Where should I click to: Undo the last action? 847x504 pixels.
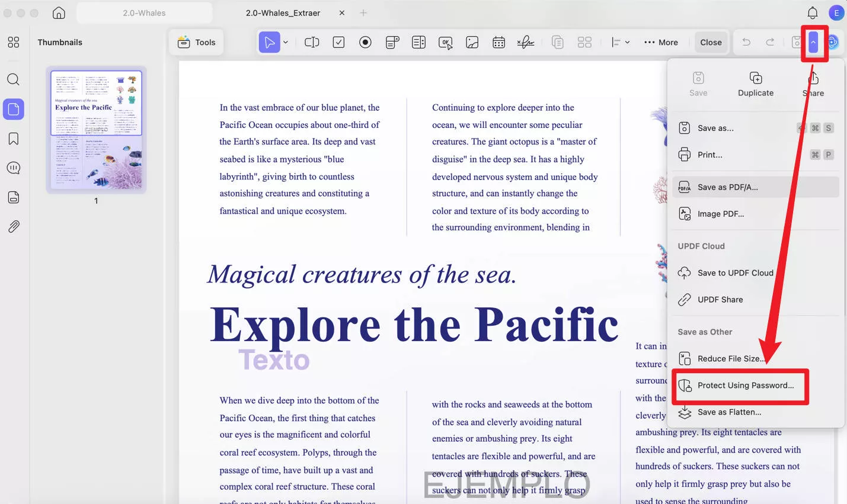(x=746, y=42)
